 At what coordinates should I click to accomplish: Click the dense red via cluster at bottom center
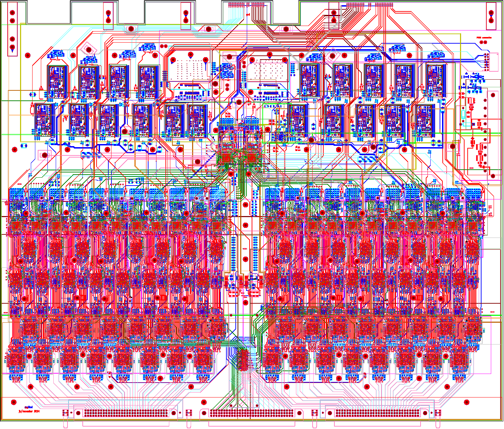click(x=243, y=360)
